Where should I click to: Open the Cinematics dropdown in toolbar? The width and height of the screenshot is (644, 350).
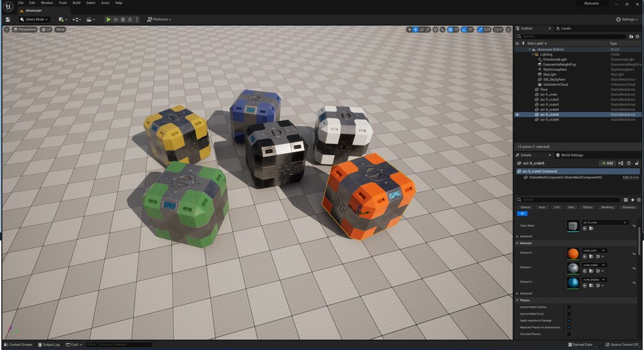[91, 19]
